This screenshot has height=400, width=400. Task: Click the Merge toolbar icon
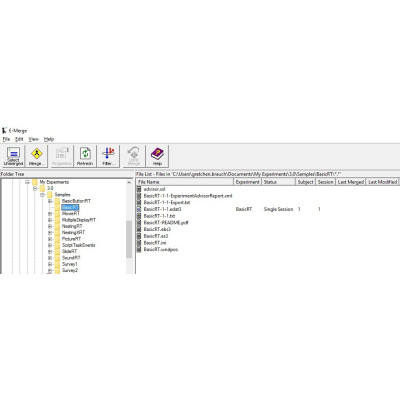(x=36, y=156)
